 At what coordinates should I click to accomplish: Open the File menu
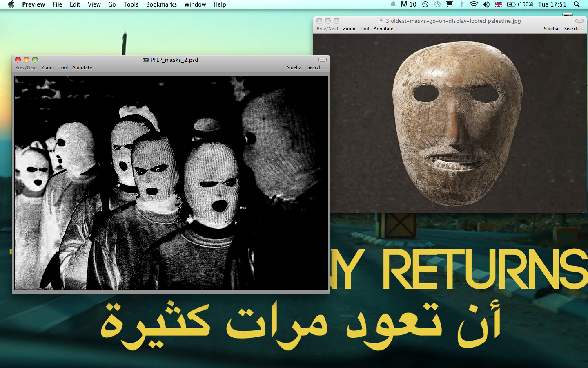(x=57, y=4)
